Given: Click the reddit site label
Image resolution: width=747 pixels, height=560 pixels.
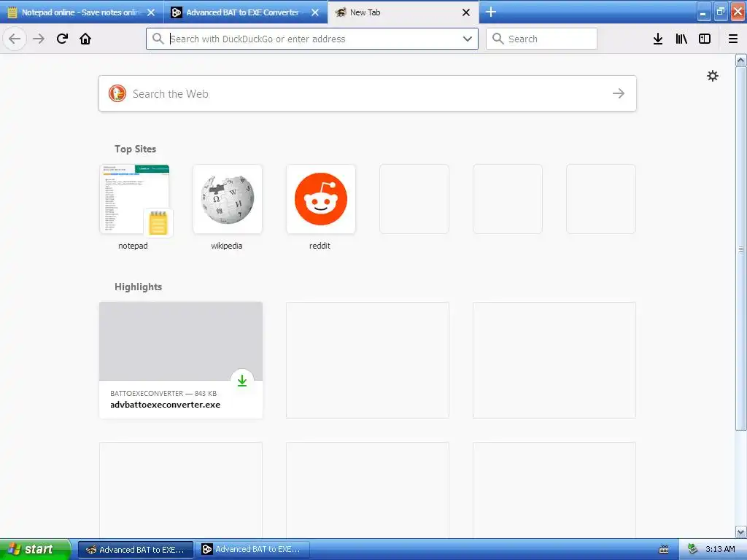Looking at the screenshot, I should click(320, 246).
